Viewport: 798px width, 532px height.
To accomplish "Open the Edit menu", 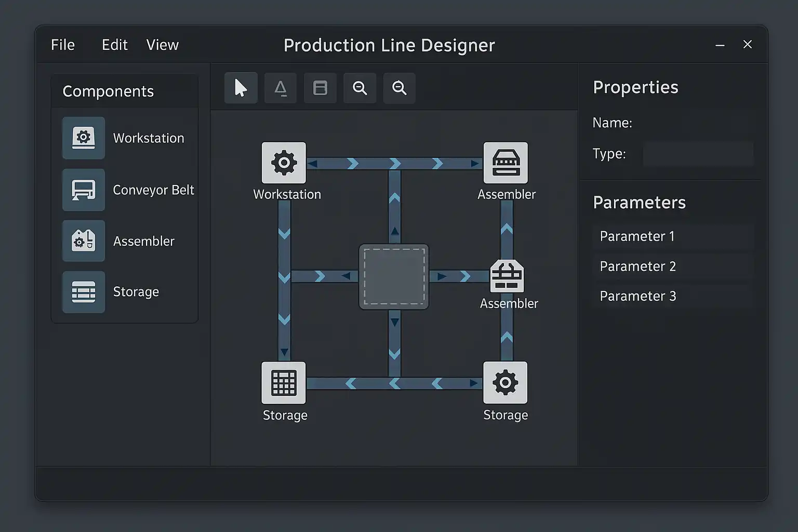I will (114, 45).
